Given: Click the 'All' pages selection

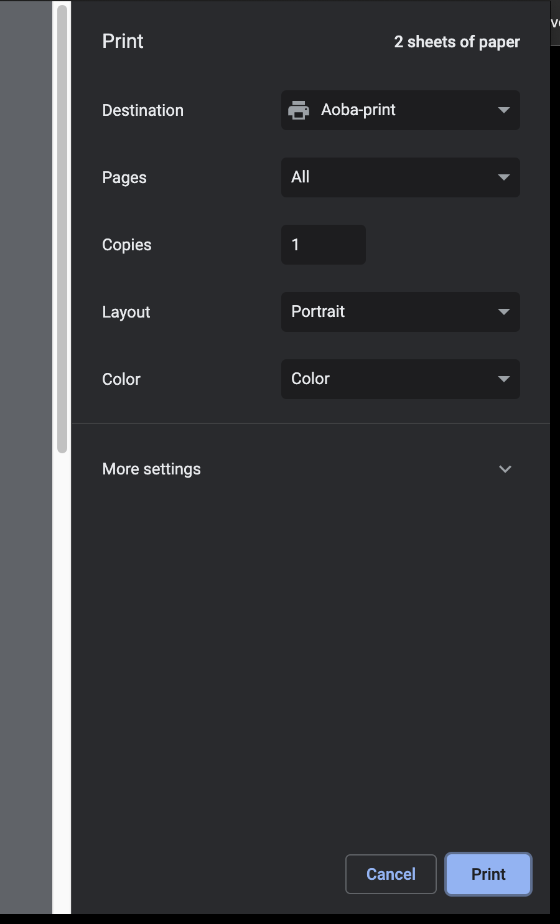Looking at the screenshot, I should tap(301, 177).
